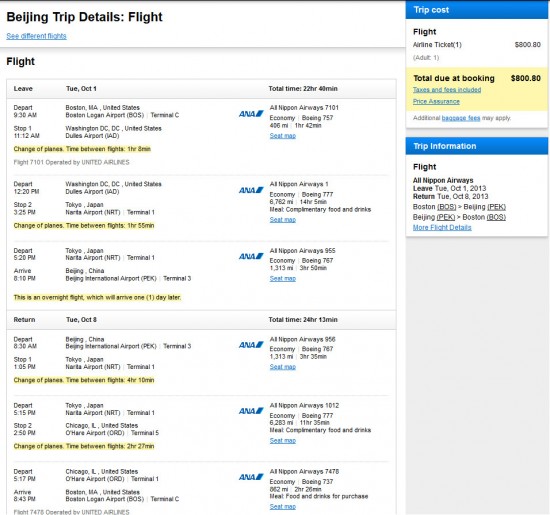Open Seat map for All Nippon Airways 956
The image size is (550, 515).
pos(283,367)
